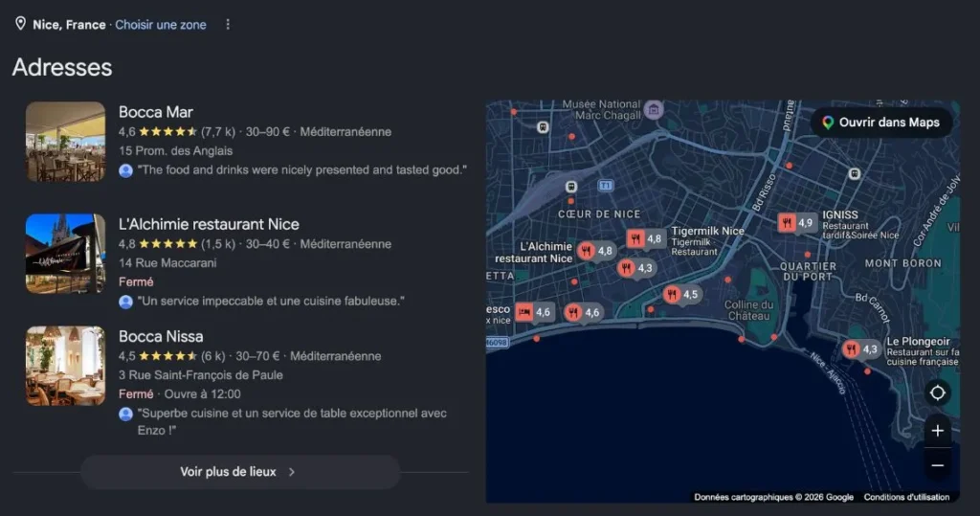Viewport: 980px width, 516px height.
Task: Select the hotel bed 4,6 map marker
Action: coord(534,312)
